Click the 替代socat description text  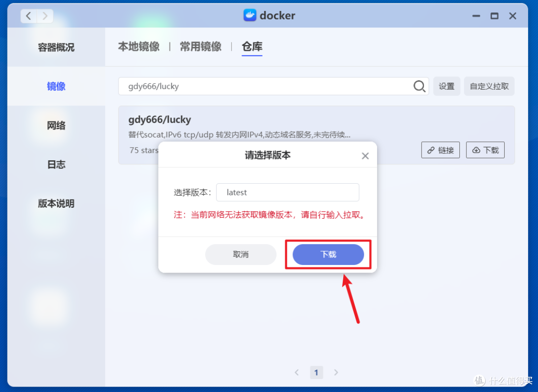pos(239,135)
